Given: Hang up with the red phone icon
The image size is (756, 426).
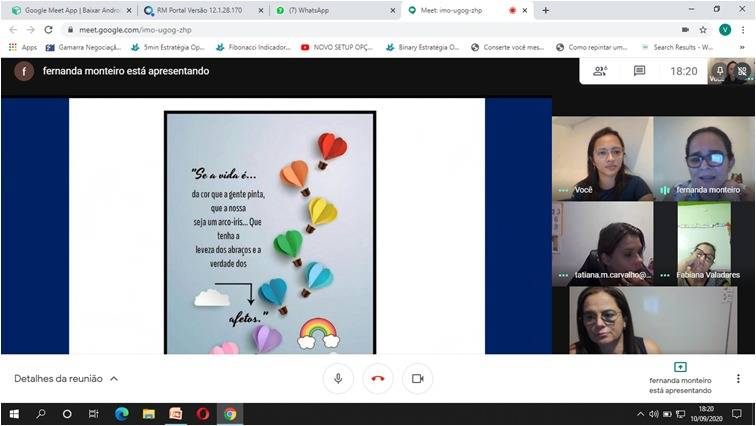Looking at the screenshot, I should 378,379.
